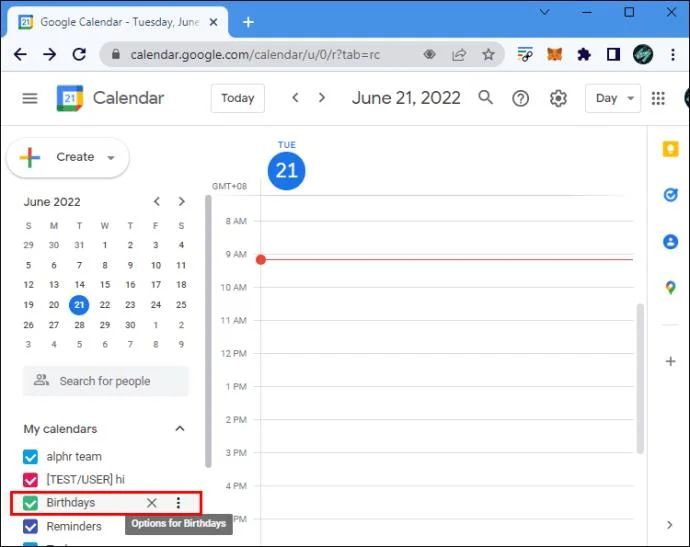Open the tab search chevron

pyautogui.click(x=545, y=12)
